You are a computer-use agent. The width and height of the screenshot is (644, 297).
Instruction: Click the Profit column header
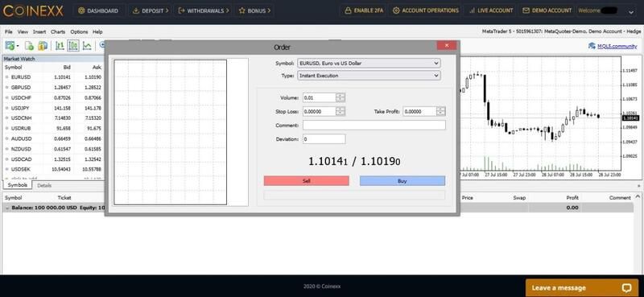(x=572, y=197)
